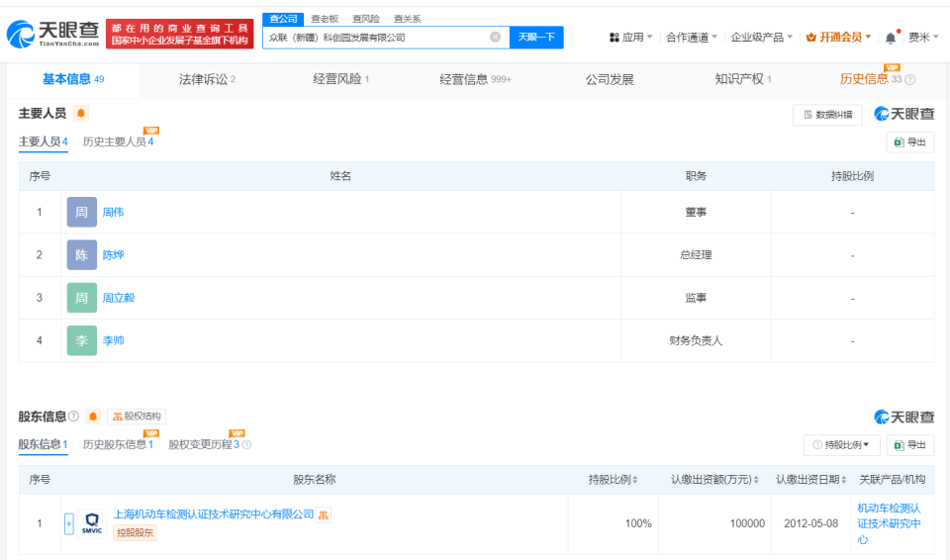Screen dimensions: 950x560
Task: Open 陈烨's person profile link
Action: [114, 255]
